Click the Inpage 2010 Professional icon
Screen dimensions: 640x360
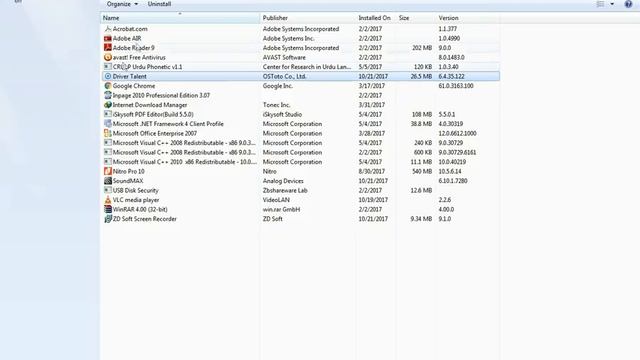(x=108, y=96)
